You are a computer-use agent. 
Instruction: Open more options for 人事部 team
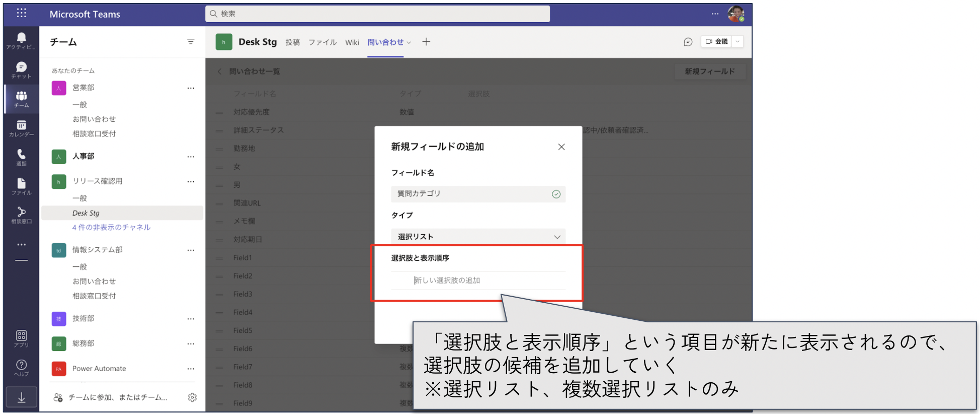191,157
